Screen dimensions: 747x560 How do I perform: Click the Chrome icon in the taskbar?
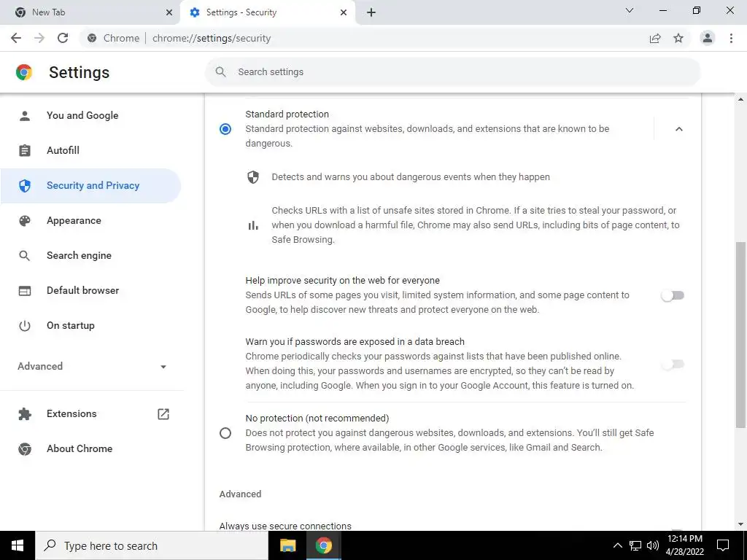pyautogui.click(x=323, y=545)
